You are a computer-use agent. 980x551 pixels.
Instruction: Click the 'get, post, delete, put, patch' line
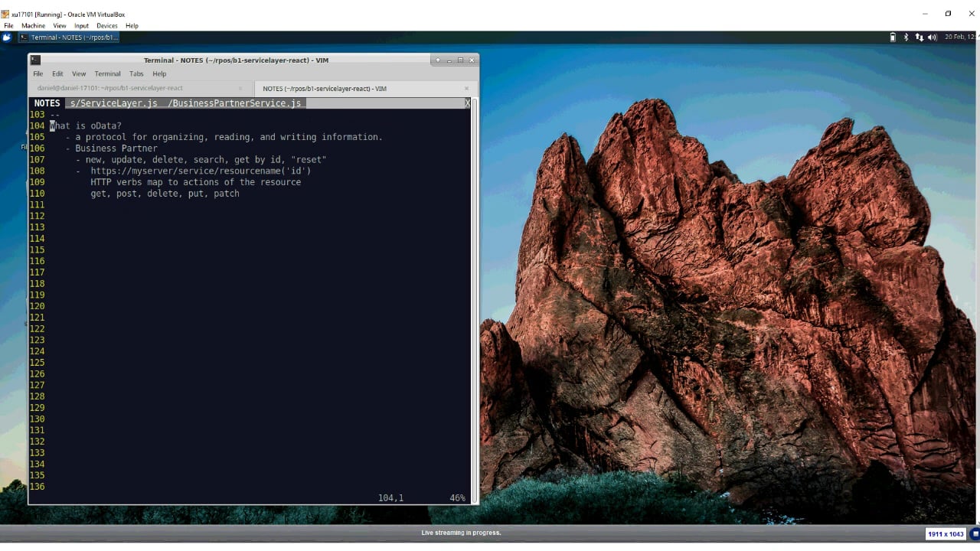pos(165,194)
